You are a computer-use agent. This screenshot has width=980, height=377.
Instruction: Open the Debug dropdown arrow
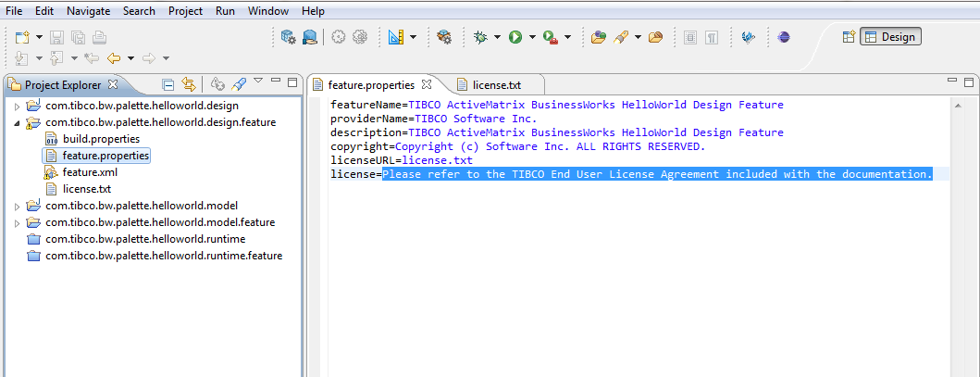pos(498,38)
